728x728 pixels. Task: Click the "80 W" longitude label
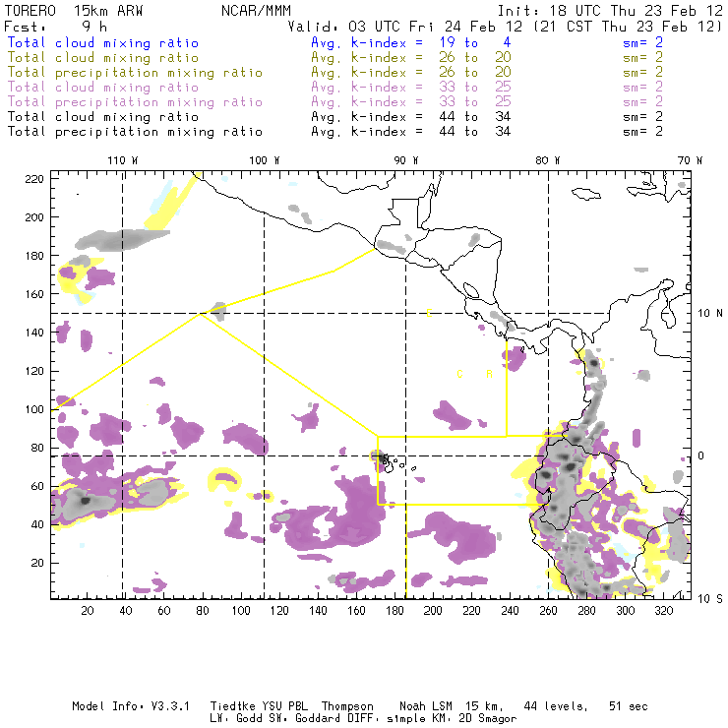pos(548,160)
